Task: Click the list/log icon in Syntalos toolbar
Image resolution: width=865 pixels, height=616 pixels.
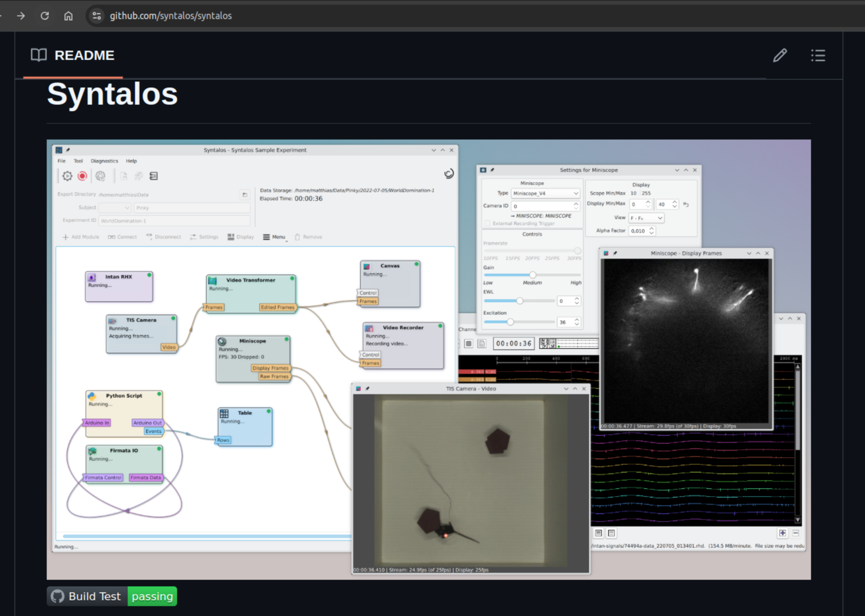Action: pos(154,176)
